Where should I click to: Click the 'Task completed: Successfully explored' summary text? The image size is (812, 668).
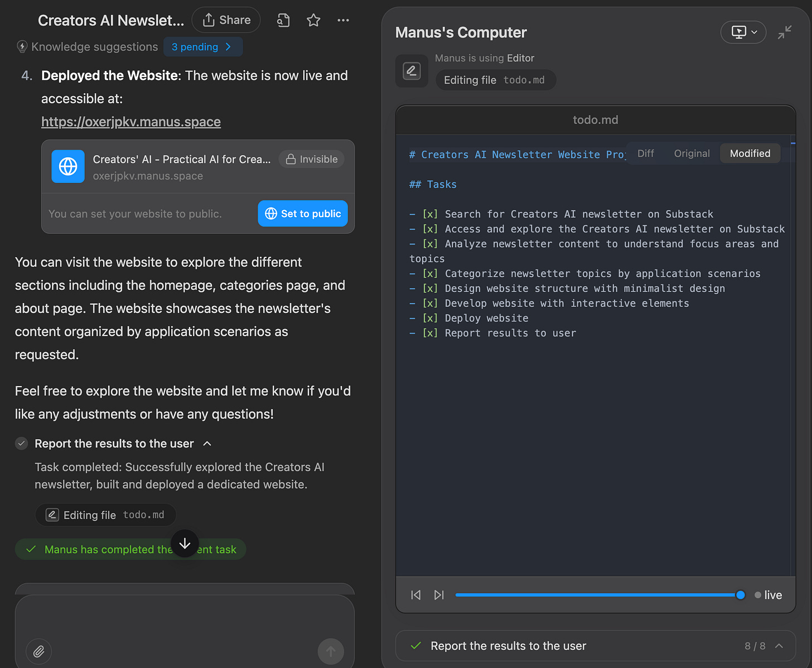pyautogui.click(x=180, y=475)
